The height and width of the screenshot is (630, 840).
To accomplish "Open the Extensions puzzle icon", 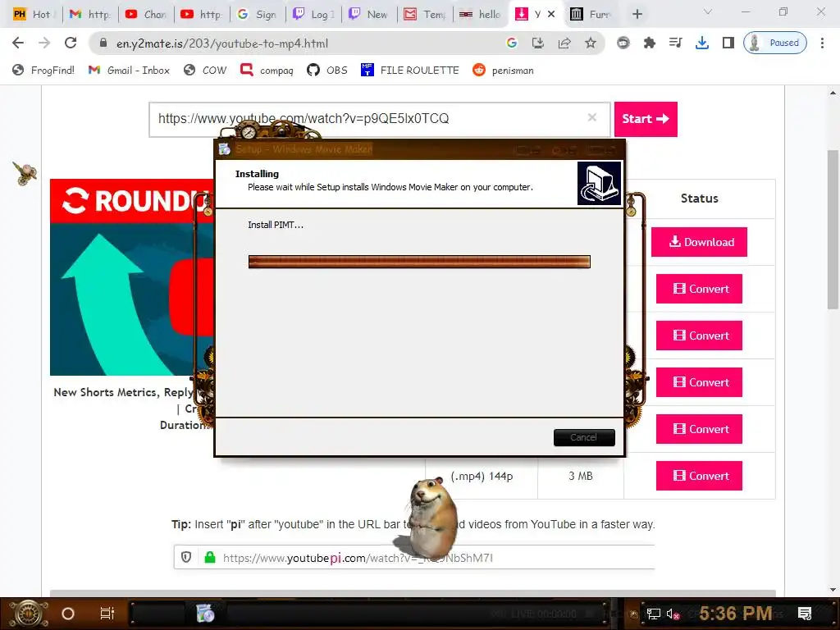I will pos(650,43).
